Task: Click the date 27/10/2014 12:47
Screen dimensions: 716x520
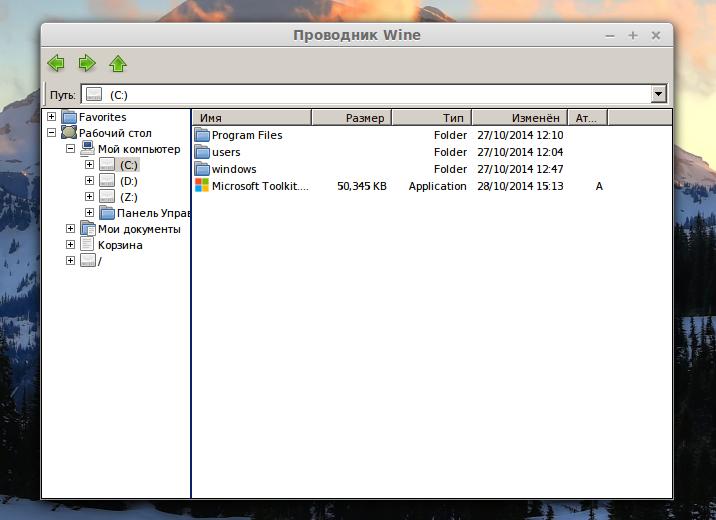Action: (520, 169)
